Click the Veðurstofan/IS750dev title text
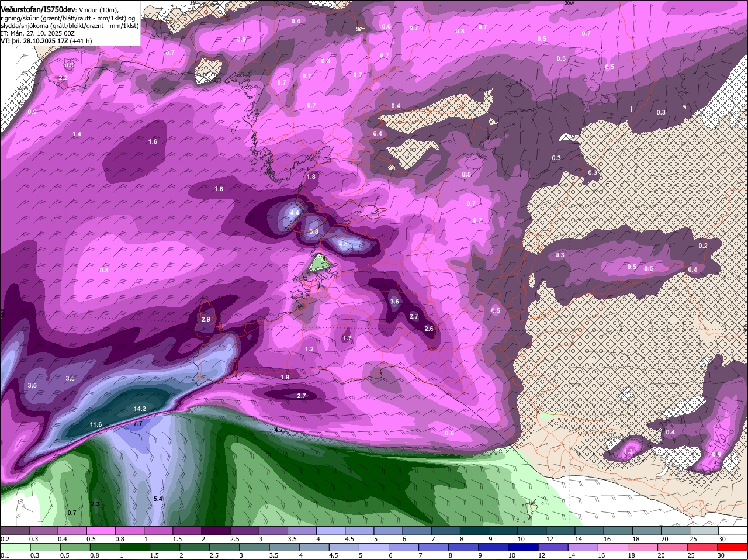 [37, 9]
